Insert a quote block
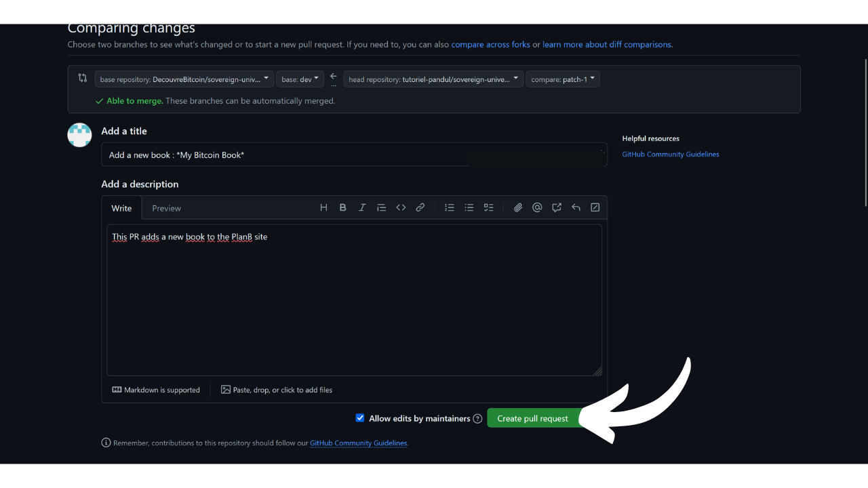Image resolution: width=868 pixels, height=488 pixels. tap(381, 207)
